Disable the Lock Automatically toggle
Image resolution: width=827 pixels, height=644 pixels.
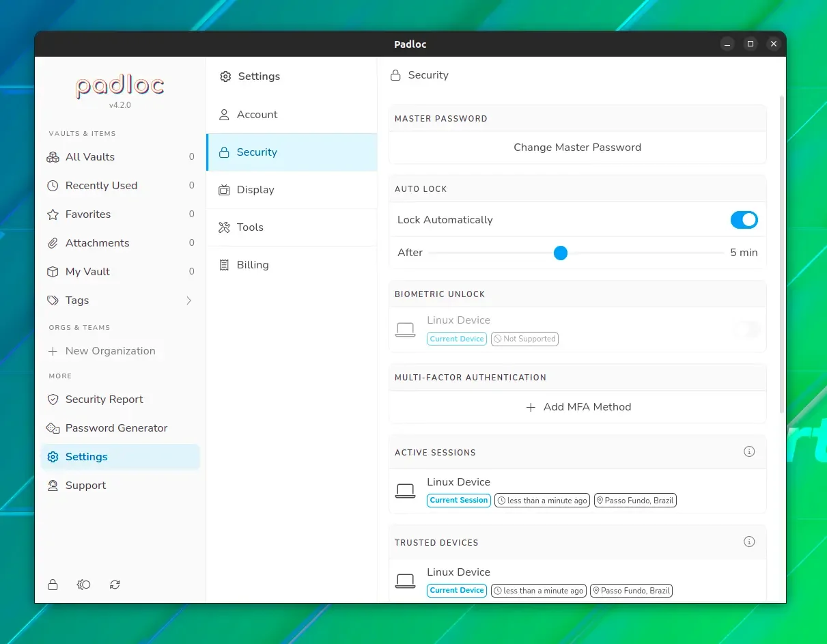tap(744, 220)
